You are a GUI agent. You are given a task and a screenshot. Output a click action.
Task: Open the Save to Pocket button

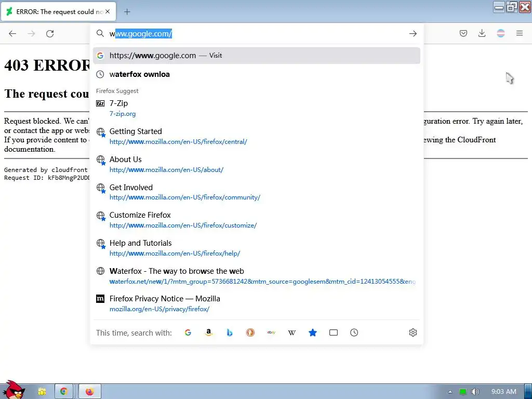(463, 33)
